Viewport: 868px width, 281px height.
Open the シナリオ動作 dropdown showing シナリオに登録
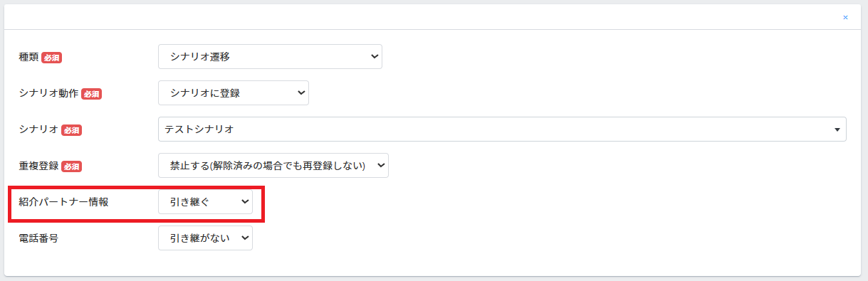click(x=234, y=93)
